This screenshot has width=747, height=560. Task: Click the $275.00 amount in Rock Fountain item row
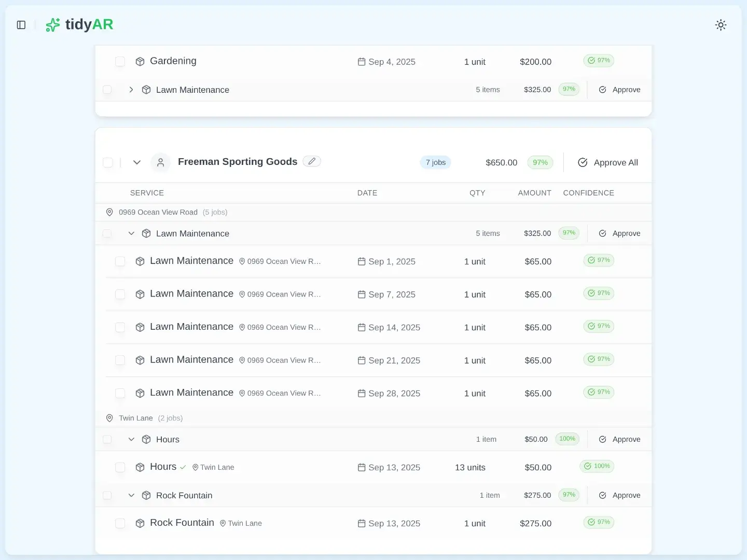pos(535,524)
